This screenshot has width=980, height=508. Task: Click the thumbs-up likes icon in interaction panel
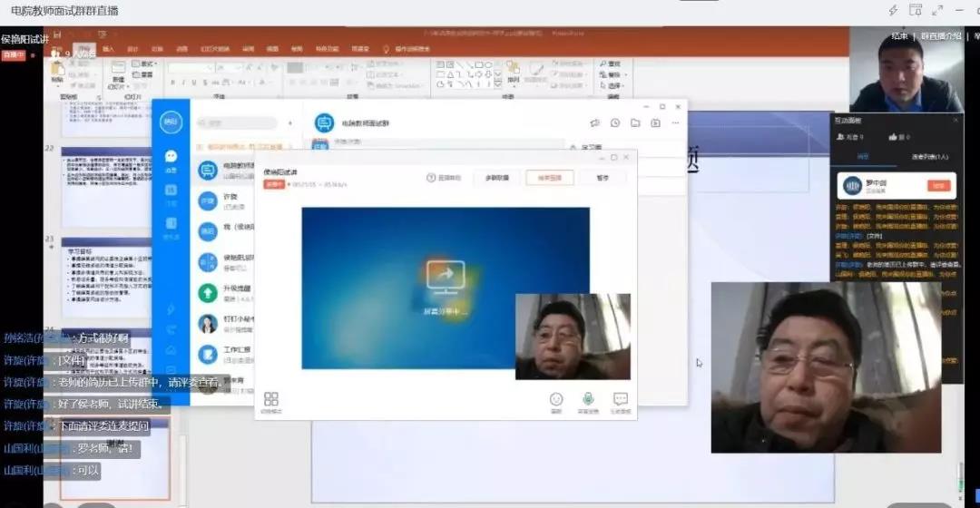pos(893,136)
